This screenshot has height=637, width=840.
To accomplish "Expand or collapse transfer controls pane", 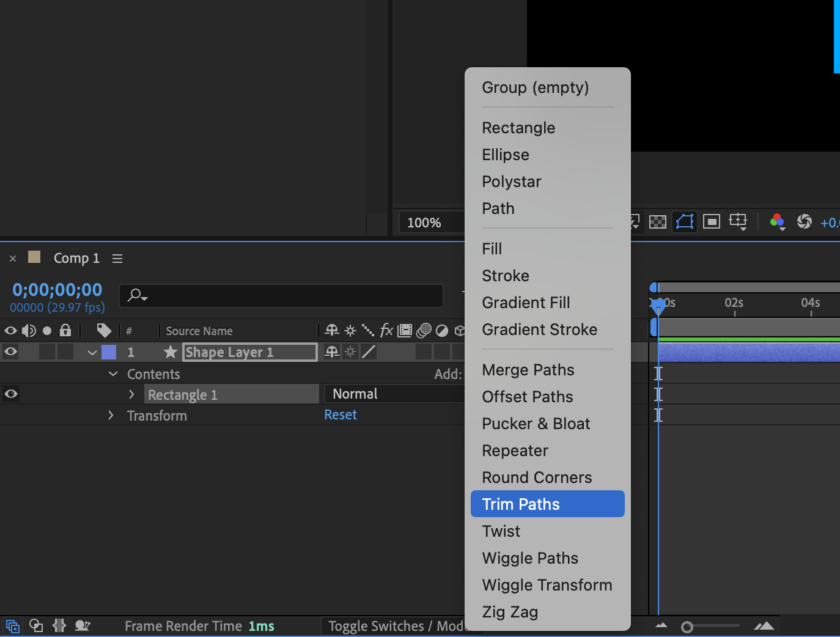I will coord(36,625).
